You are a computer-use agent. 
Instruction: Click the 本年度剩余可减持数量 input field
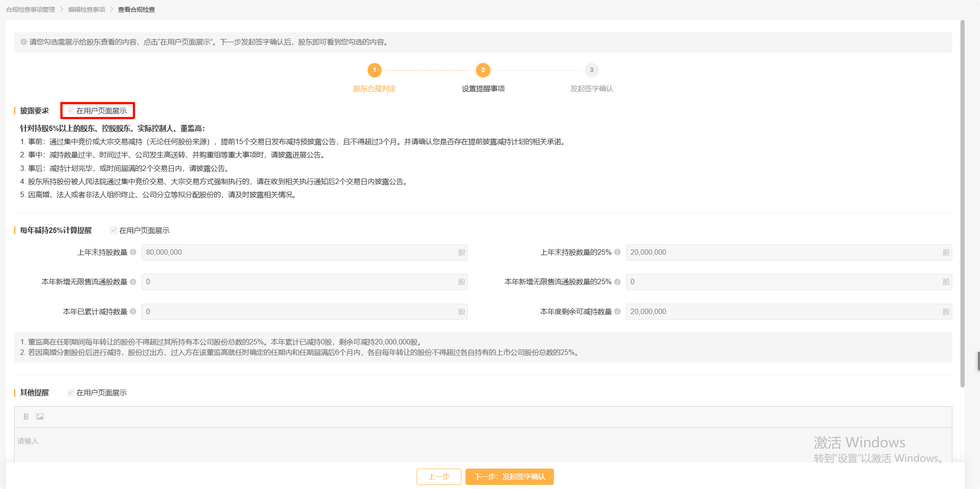(x=789, y=312)
